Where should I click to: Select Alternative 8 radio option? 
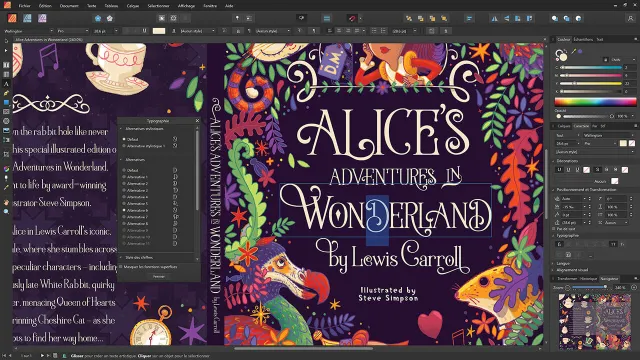(124, 224)
